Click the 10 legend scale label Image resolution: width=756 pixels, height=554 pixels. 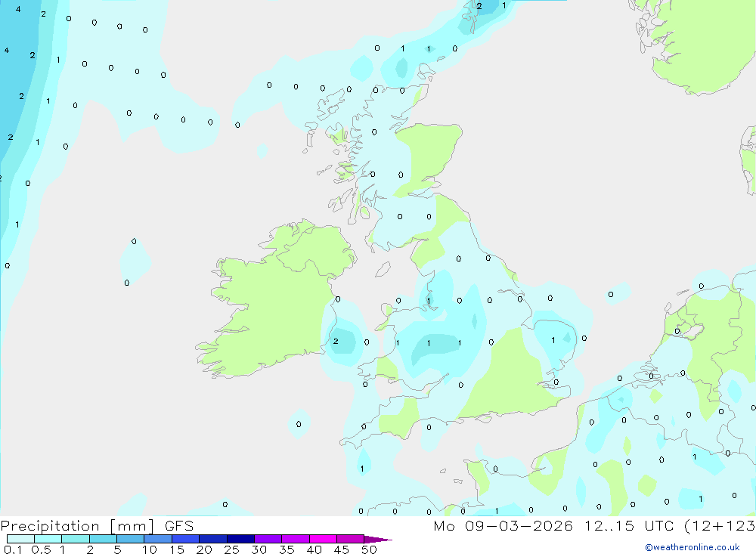coord(150,549)
